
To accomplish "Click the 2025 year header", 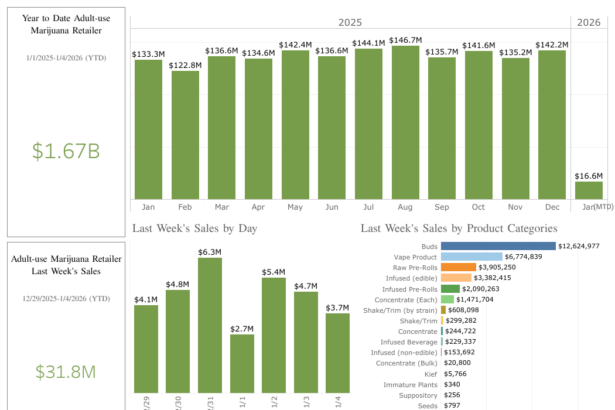I will click(x=350, y=22).
